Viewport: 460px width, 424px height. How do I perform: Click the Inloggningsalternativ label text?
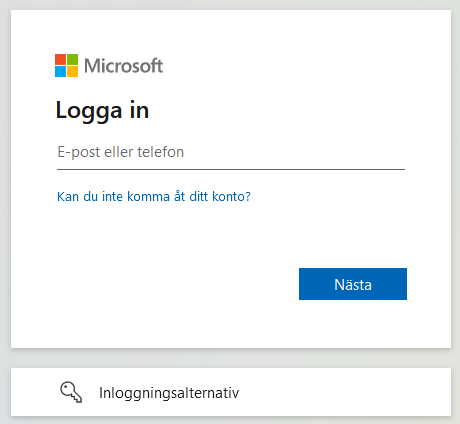169,393
